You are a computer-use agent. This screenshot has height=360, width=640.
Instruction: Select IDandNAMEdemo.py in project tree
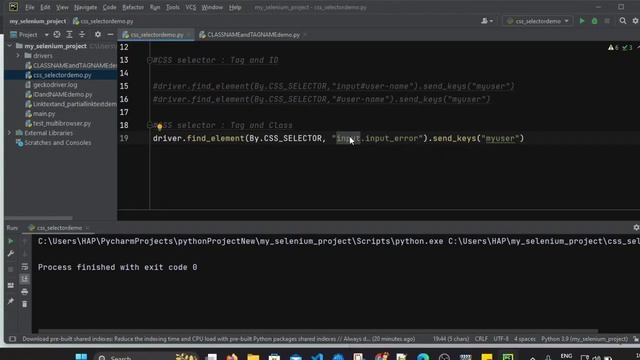(62, 94)
